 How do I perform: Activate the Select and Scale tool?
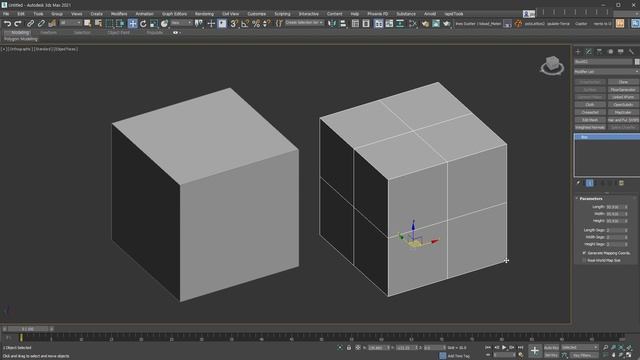point(153,24)
